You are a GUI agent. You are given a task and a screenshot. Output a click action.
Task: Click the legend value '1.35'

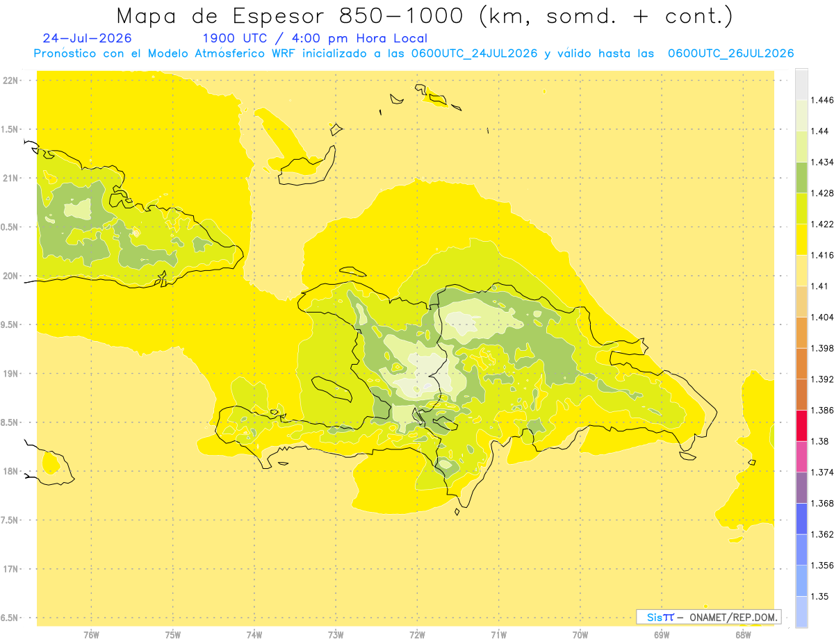point(821,596)
